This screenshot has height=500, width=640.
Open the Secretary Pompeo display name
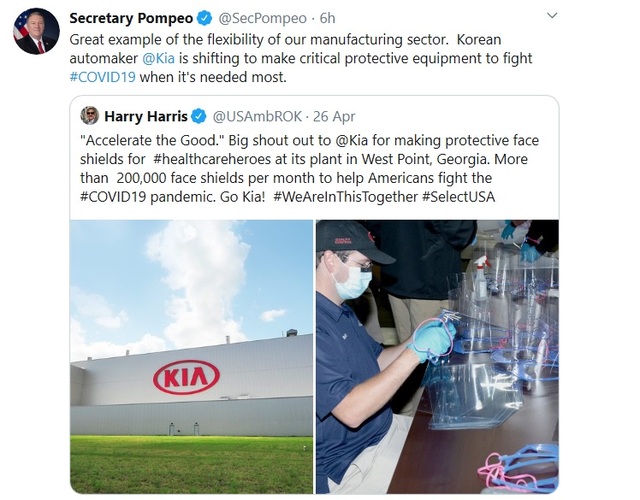click(131, 18)
